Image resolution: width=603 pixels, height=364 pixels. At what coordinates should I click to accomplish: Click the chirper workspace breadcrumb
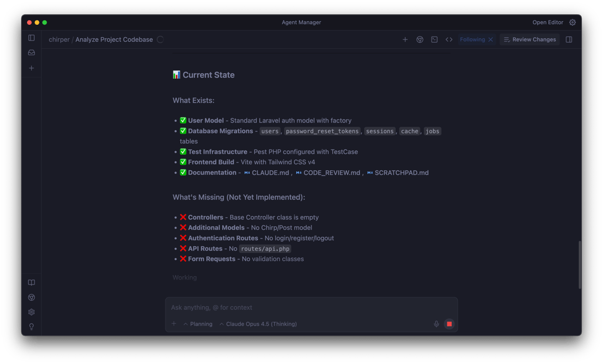point(59,39)
